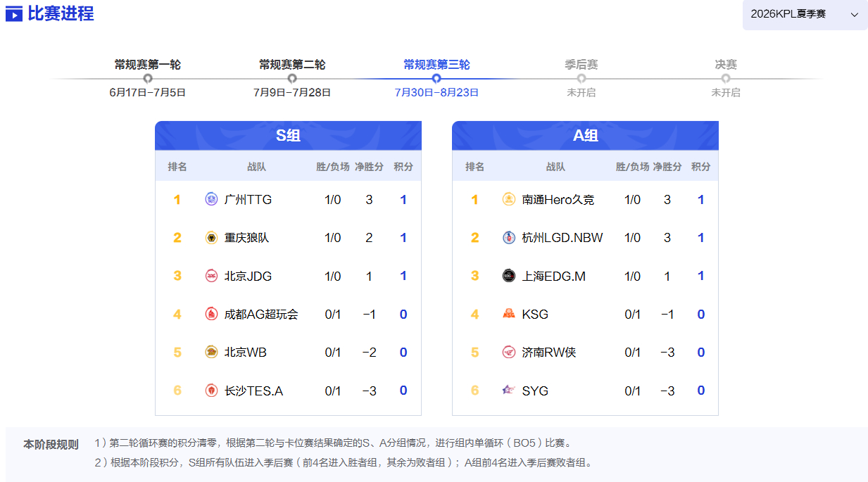Click the 北京WB team logo
The height and width of the screenshot is (482, 868).
211,352
